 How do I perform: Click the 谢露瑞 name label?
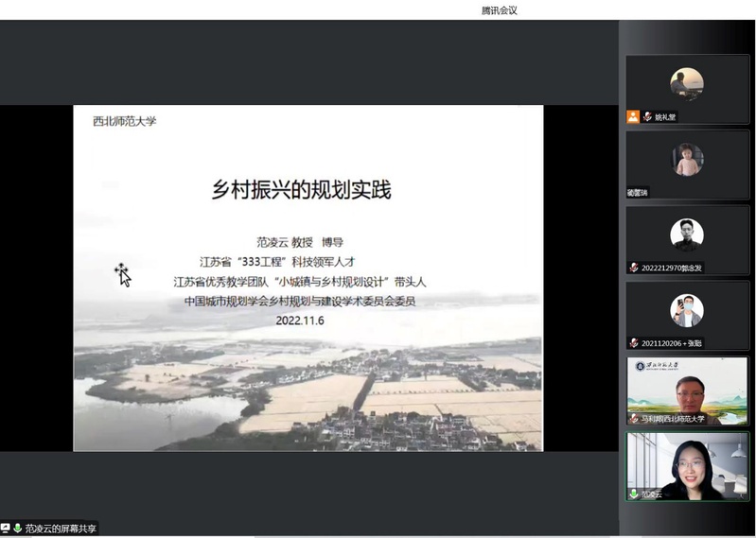coord(638,192)
